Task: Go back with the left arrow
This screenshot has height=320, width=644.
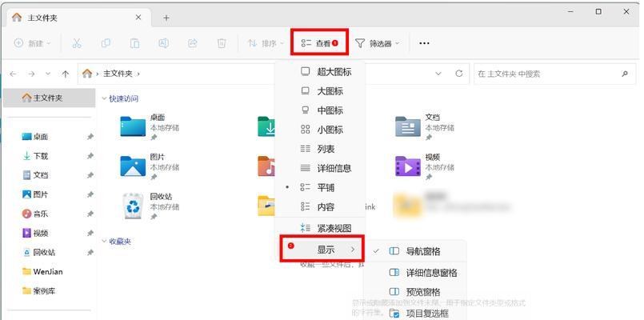Action: point(13,74)
